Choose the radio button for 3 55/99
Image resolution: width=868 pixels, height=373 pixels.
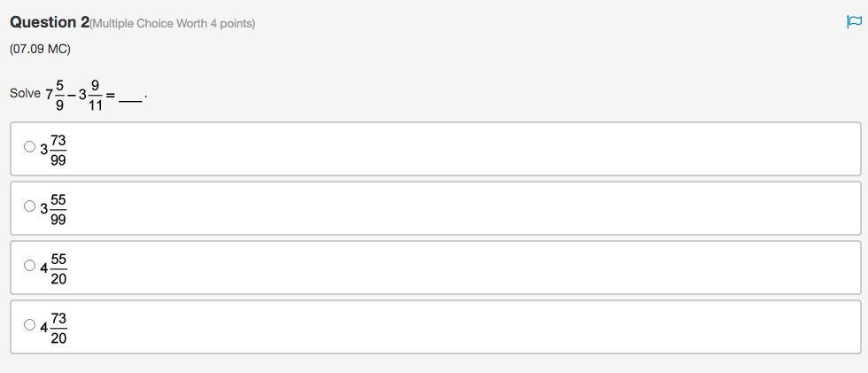coord(30,206)
